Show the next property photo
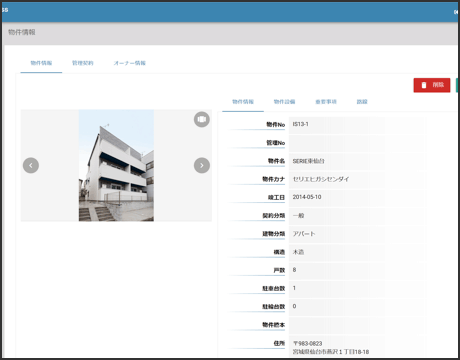Viewport: 460px width, 360px height. coord(202,165)
